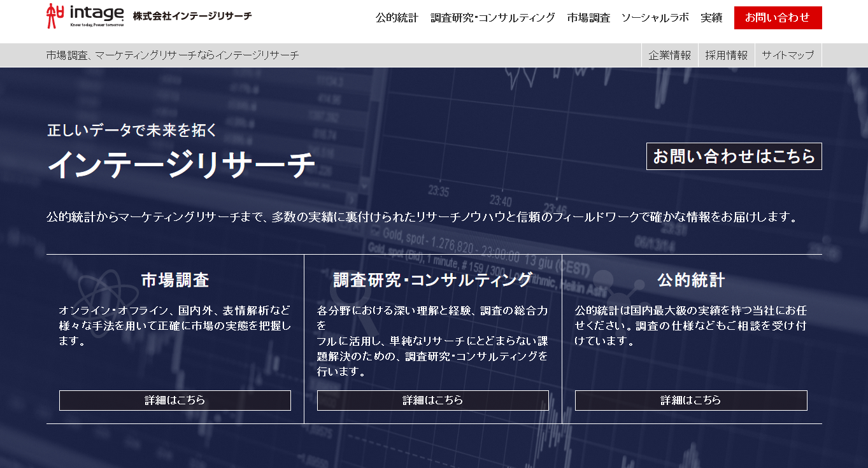Open the ソーシャルラボ navigation item
Image resolution: width=868 pixels, height=468 pixels.
coord(655,18)
